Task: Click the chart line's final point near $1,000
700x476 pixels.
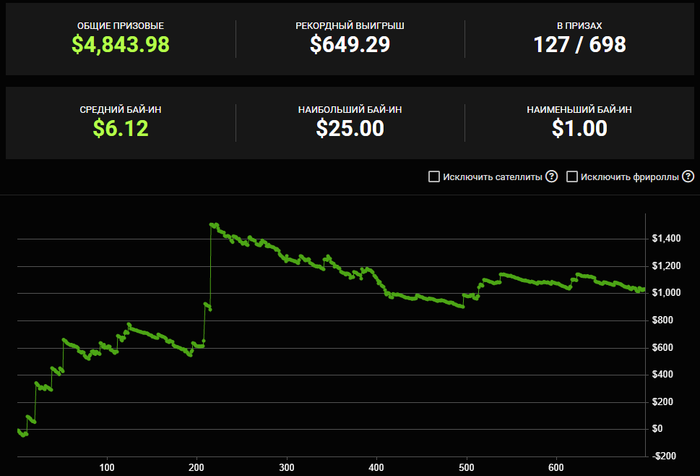Action: point(643,290)
